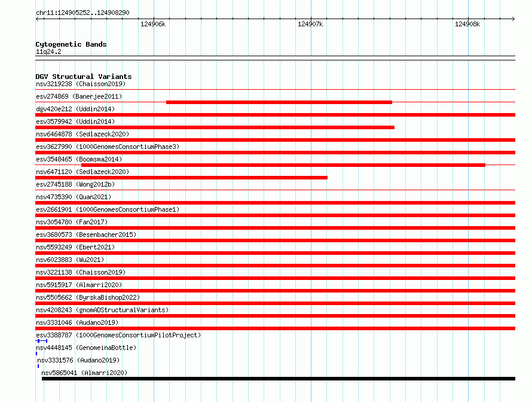Open the dgv420e212 (Uddin2014) variant label
532x402 pixels.
75,109
